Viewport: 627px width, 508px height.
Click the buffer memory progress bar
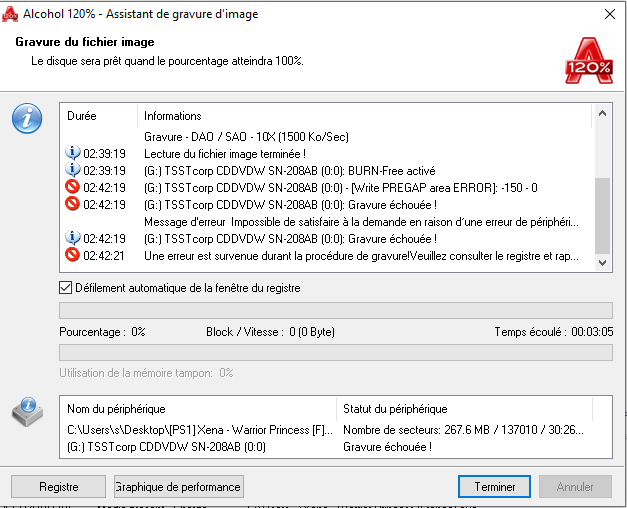(x=335, y=352)
